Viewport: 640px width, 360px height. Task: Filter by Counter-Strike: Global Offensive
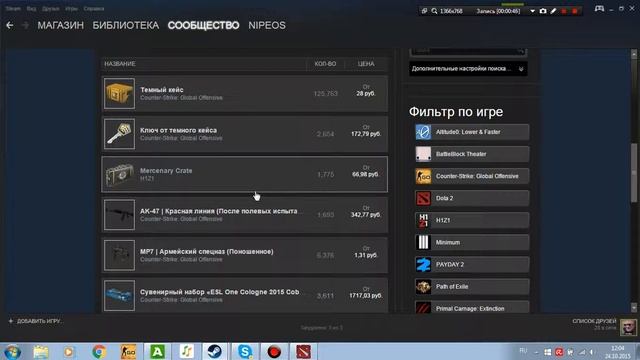click(472, 176)
